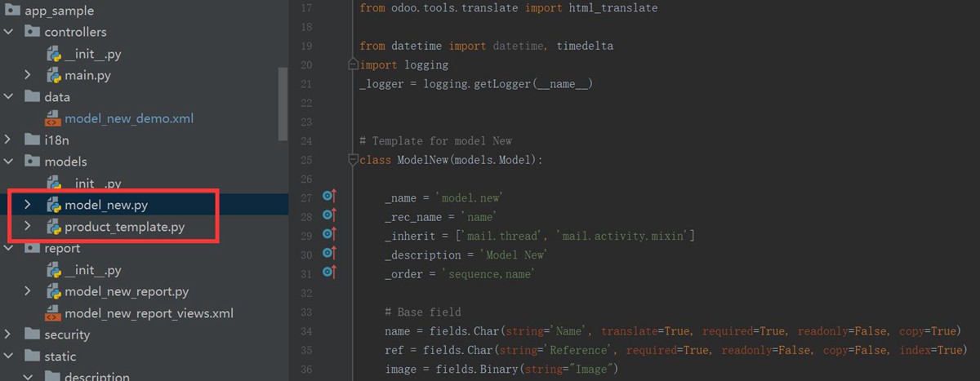Select model_new_report.py in project tree
Screen dimensions: 980x381
[x=127, y=291]
